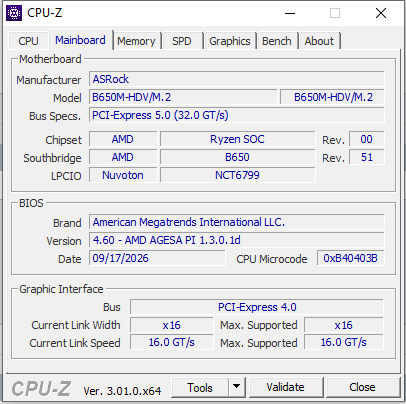Select the ASRock manufacturer field
The width and height of the screenshot is (406, 404).
pos(236,79)
